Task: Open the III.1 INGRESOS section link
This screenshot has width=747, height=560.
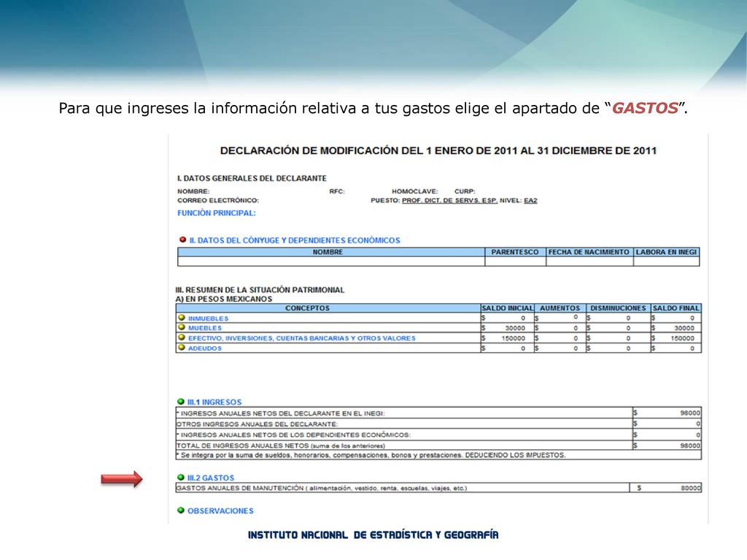Action: (214, 402)
